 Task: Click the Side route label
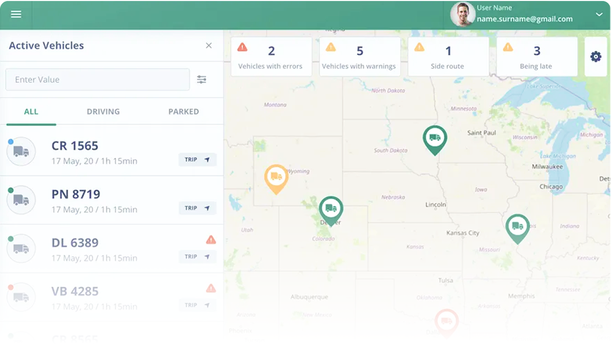(x=448, y=66)
